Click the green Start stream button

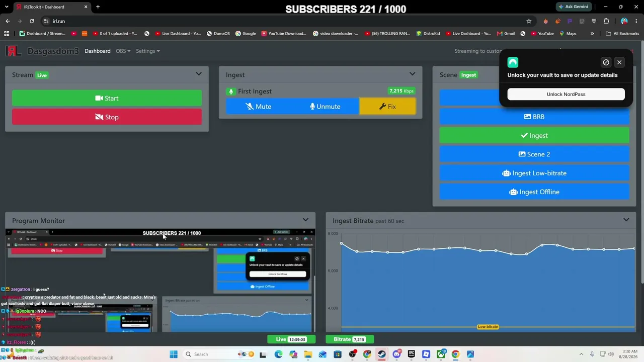click(107, 98)
